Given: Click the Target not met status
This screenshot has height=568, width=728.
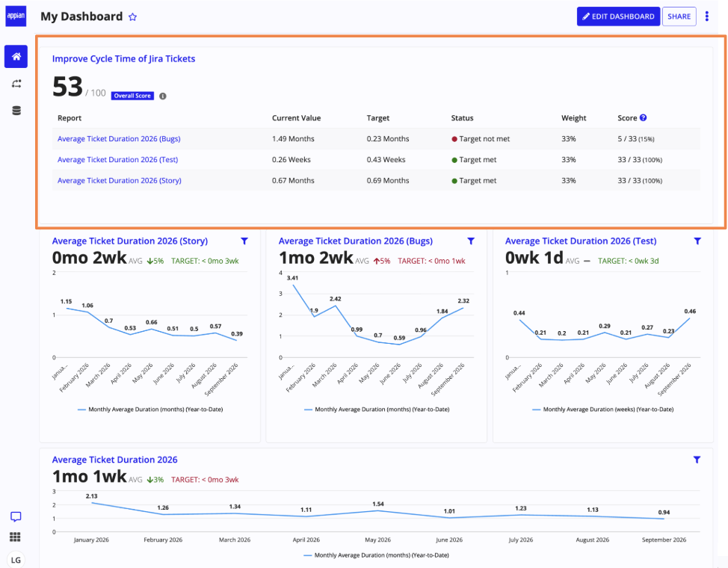Looking at the screenshot, I should (481, 138).
